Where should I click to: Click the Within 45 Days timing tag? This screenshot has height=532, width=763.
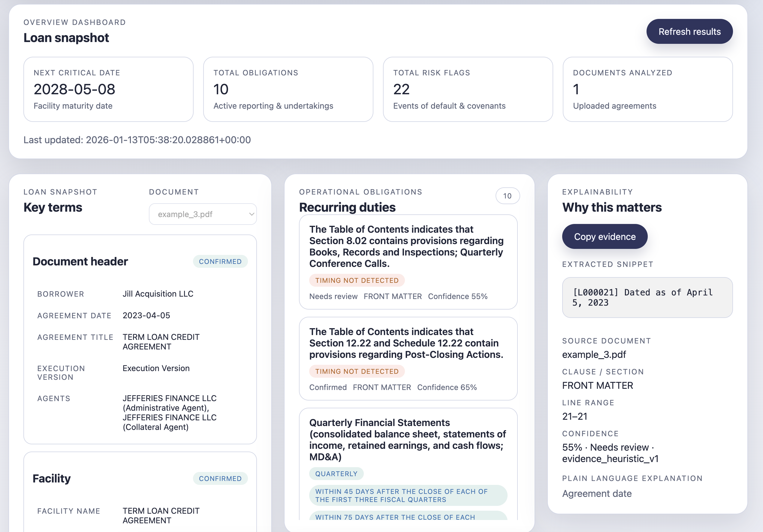coord(408,495)
